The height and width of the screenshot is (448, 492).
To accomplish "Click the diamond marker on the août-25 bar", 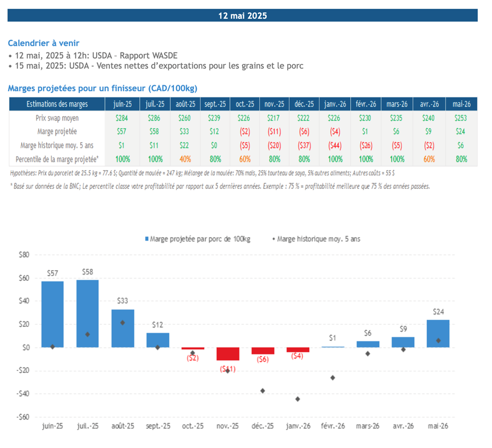I will [123, 323].
